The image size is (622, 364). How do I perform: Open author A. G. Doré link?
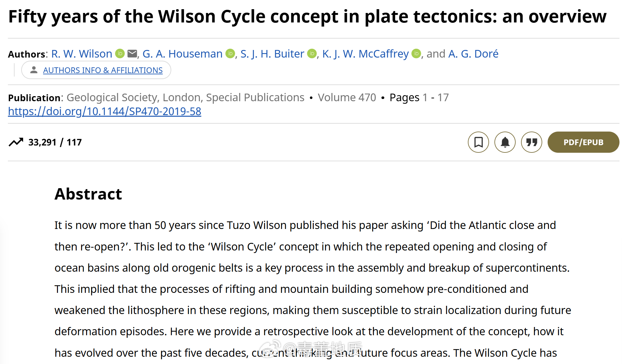click(474, 54)
